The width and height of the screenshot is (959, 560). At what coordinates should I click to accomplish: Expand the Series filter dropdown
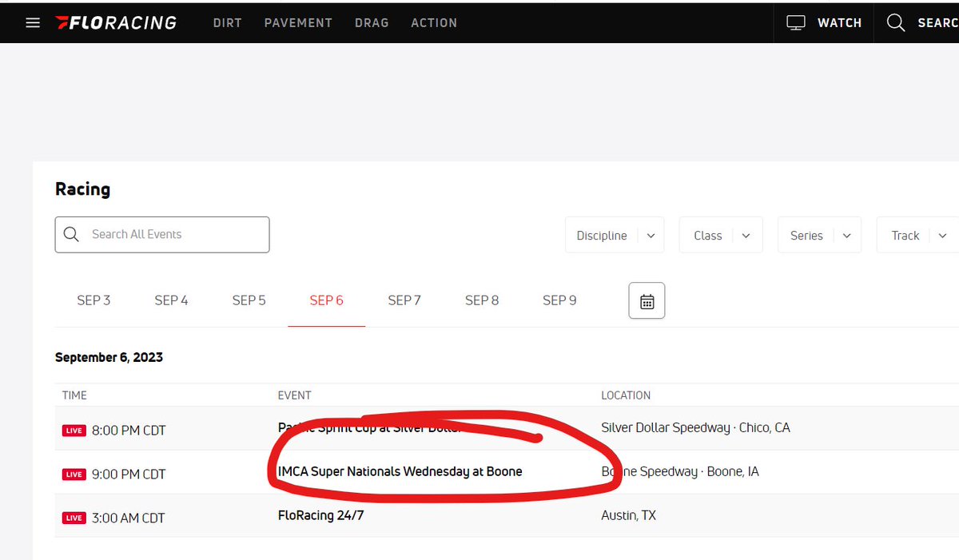[x=819, y=235]
